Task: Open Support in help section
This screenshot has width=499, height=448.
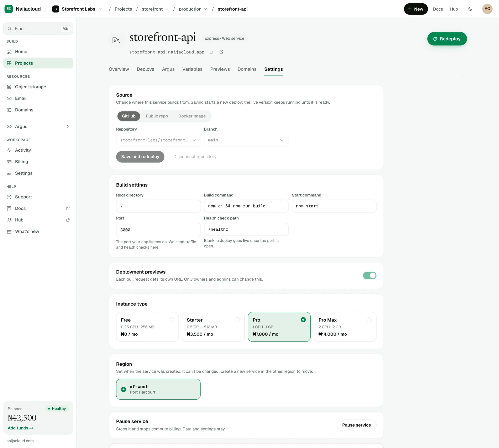Action: (38, 197)
